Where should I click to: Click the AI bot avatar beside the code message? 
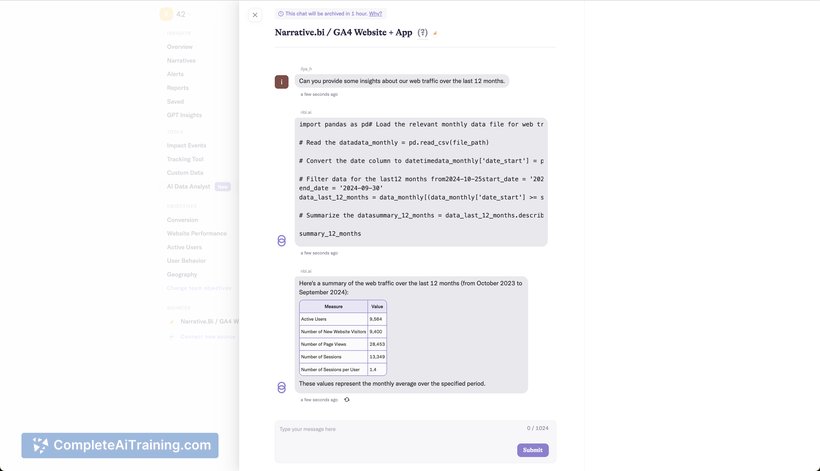tap(281, 240)
